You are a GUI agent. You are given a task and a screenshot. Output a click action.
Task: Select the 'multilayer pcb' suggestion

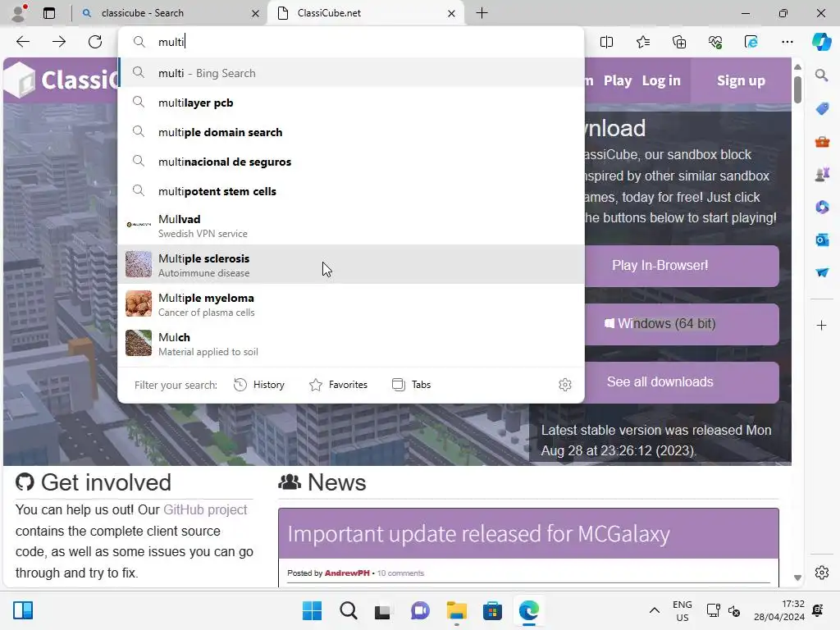coord(351,103)
